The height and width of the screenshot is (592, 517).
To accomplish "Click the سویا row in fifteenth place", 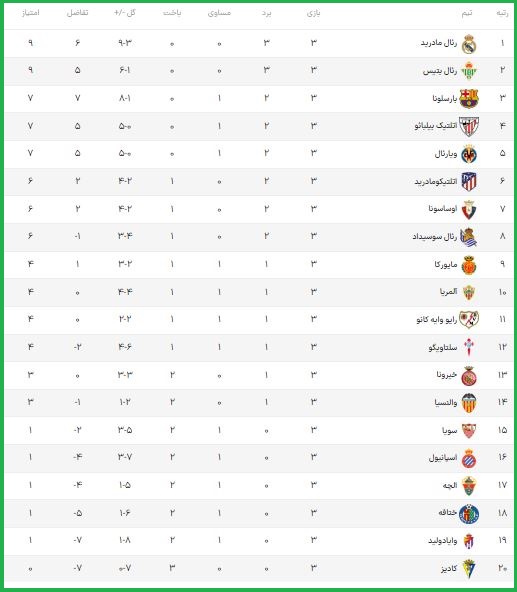I will pyautogui.click(x=258, y=430).
